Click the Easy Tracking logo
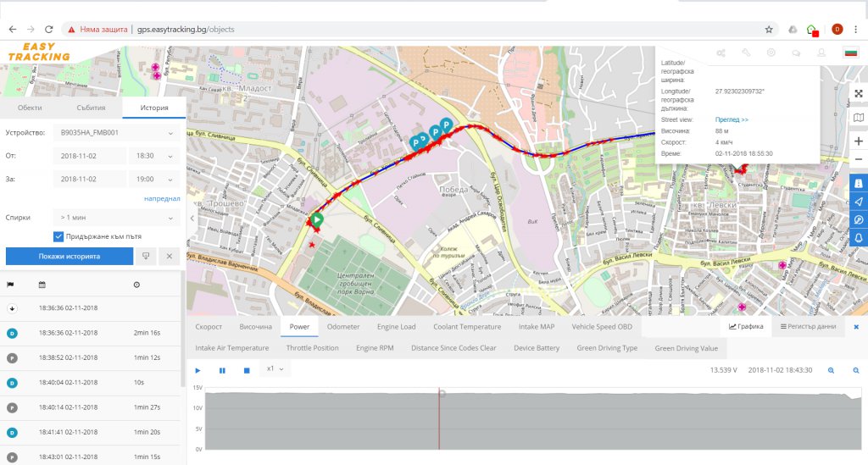Viewport: 868px width, 465px height. pyautogui.click(x=39, y=52)
